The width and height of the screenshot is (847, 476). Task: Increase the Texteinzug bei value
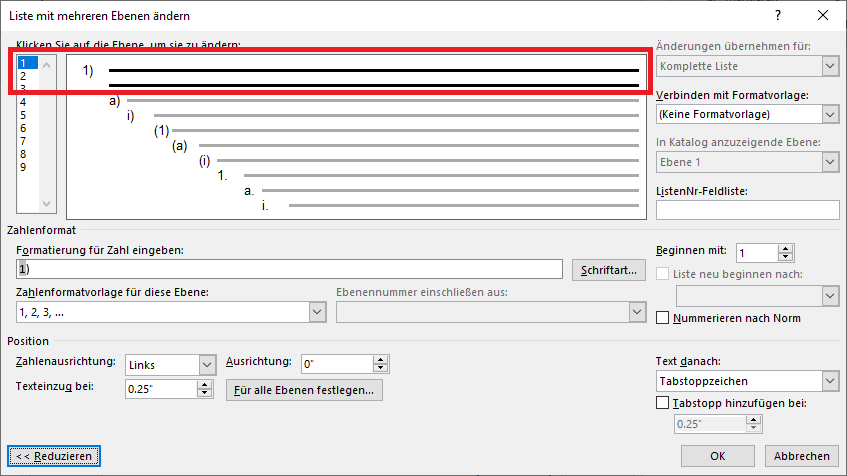(204, 384)
